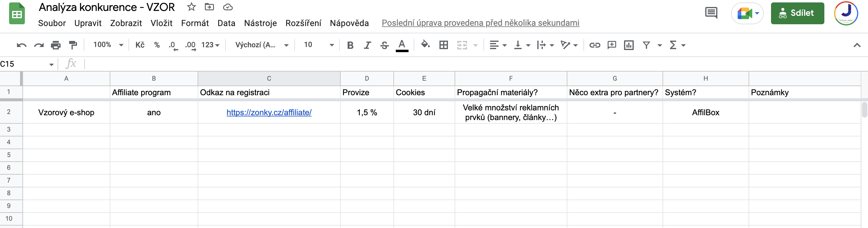Open the zonky.cz affiliate link
This screenshot has height=228, width=868.
click(269, 112)
